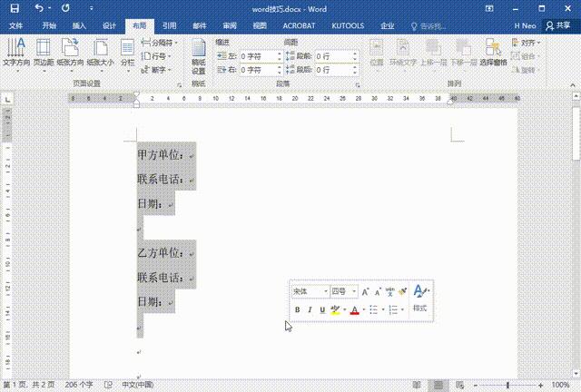Click the tab selector at the ruler corner
Image resolution: width=581 pixels, height=392 pixels.
pos(7,99)
